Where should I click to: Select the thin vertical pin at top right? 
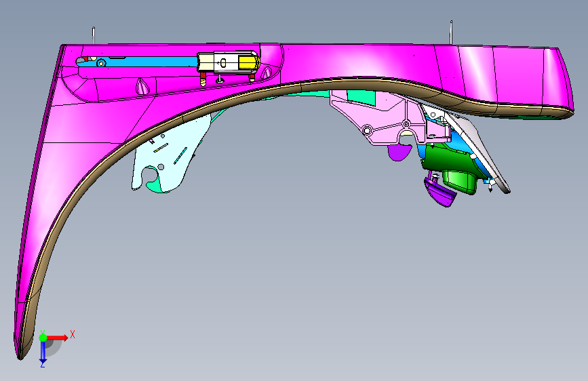[451, 33]
